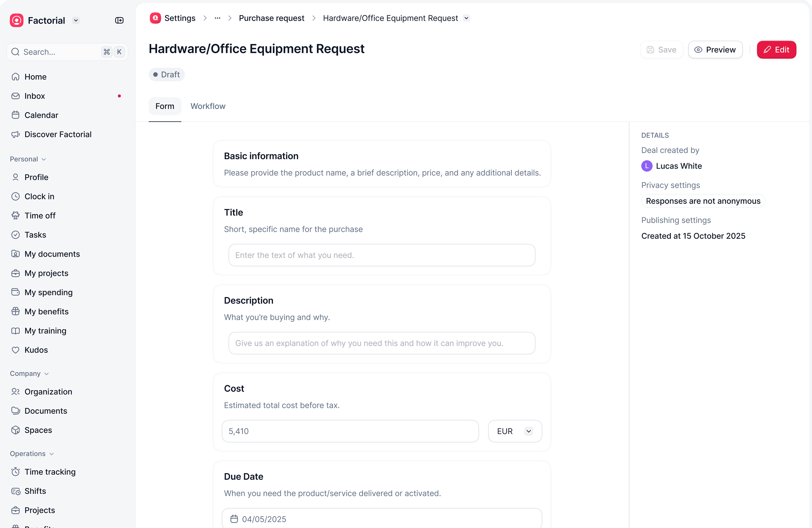Select the Form tab
The image size is (812, 528).
165,106
